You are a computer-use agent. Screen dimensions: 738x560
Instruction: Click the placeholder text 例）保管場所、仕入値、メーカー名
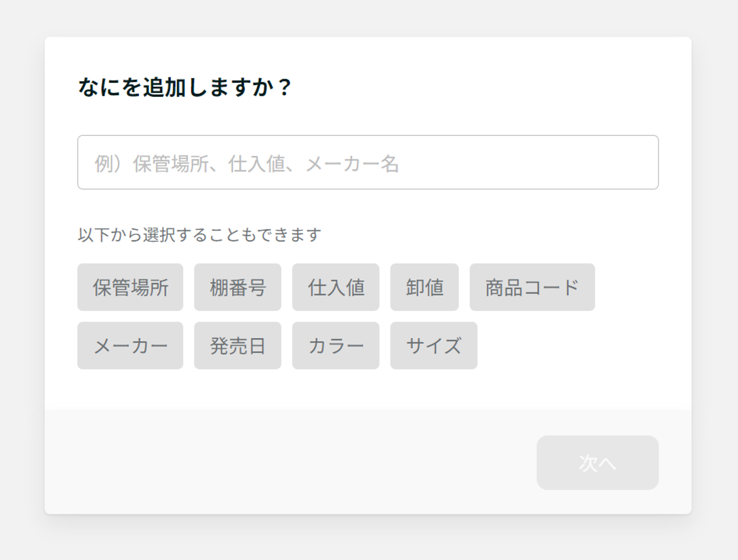(247, 164)
